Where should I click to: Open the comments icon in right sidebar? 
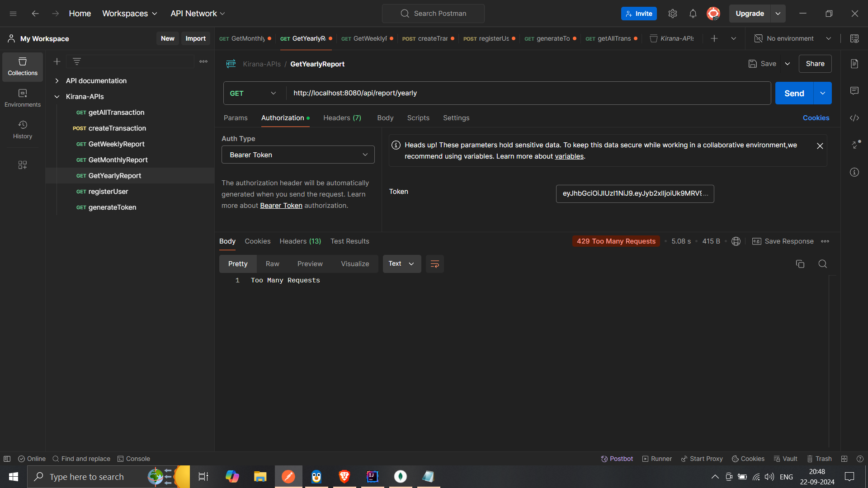[x=854, y=91]
